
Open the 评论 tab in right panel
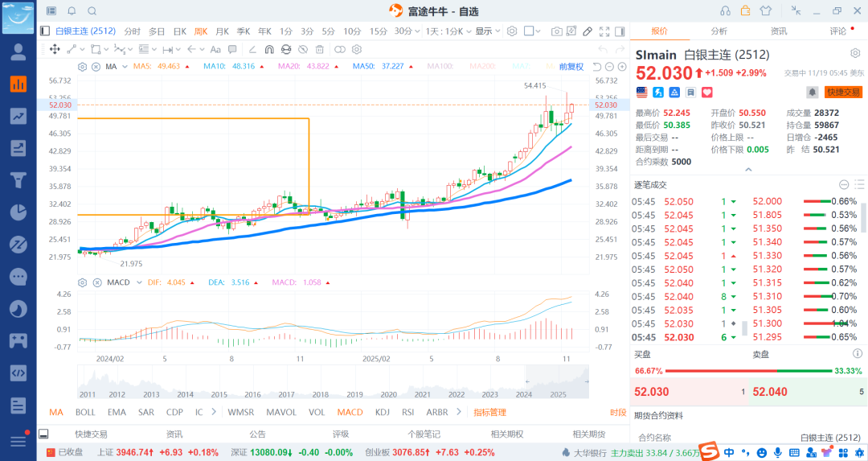coord(838,31)
